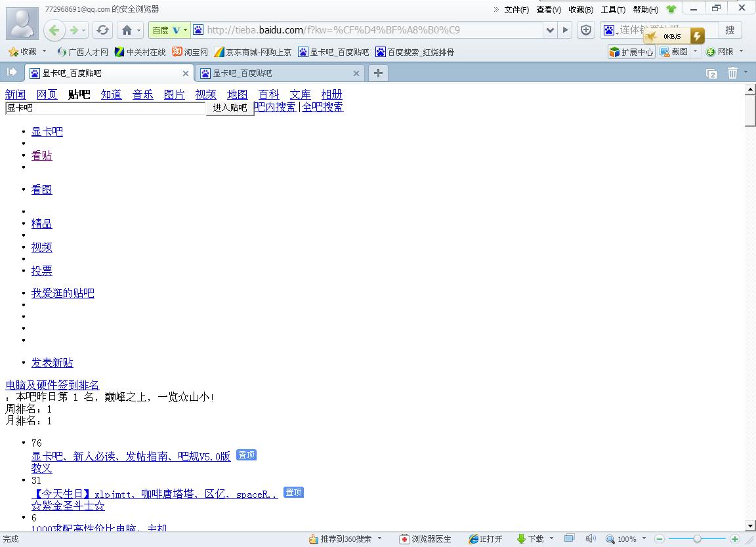Click the shield security icon
Viewport: 756px width, 547px height.
coord(586,30)
